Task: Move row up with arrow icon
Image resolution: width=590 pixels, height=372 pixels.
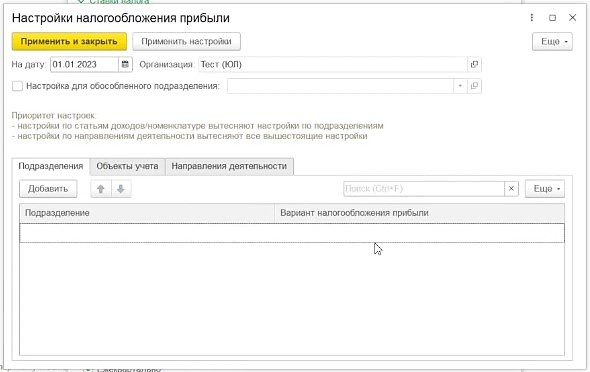Action: tap(100, 189)
